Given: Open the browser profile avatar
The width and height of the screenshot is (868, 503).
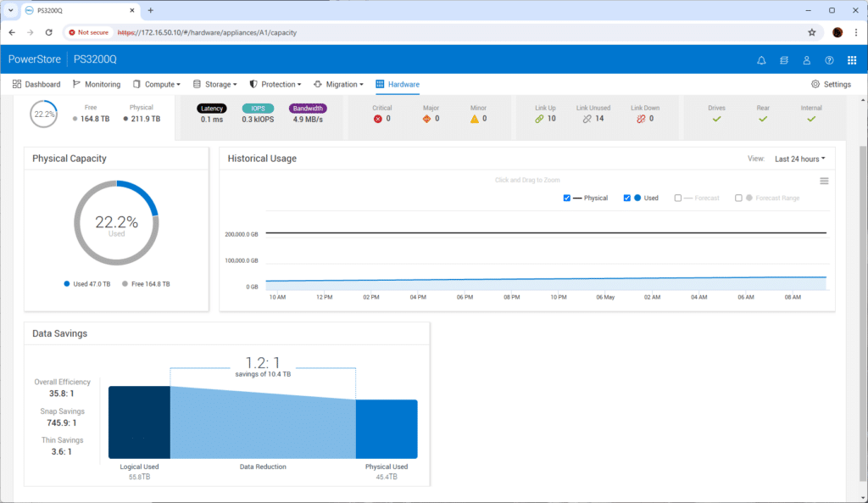Looking at the screenshot, I should (x=837, y=33).
